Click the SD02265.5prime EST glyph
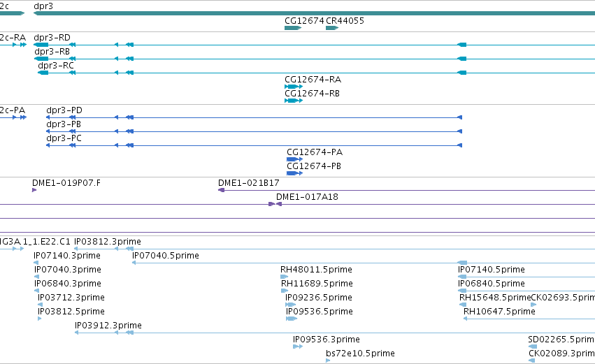 [x=533, y=347]
